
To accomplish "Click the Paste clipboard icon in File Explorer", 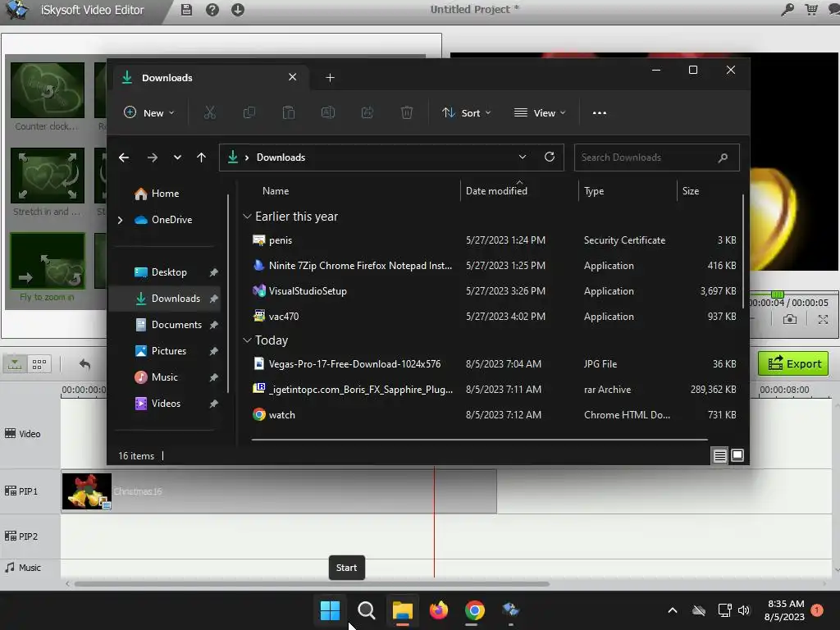I will coord(288,112).
